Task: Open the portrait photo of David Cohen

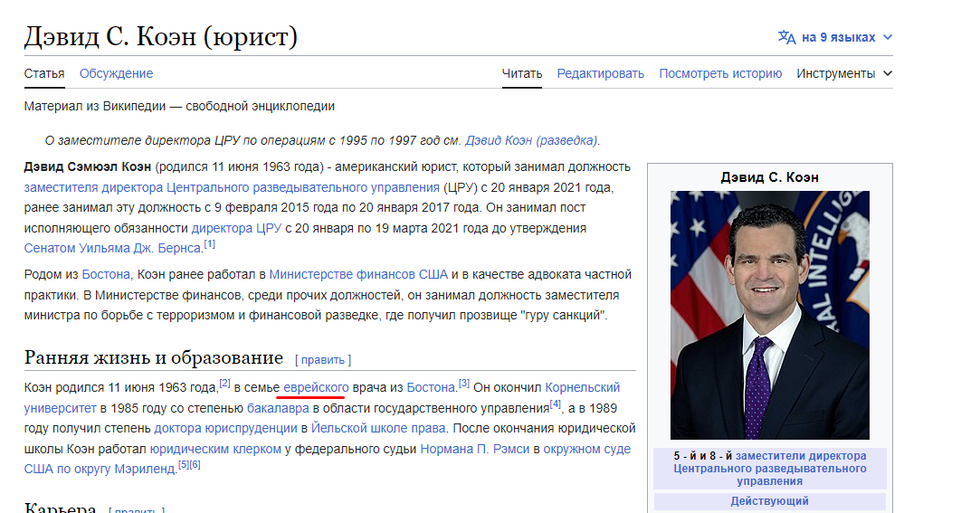Action: pos(769,315)
